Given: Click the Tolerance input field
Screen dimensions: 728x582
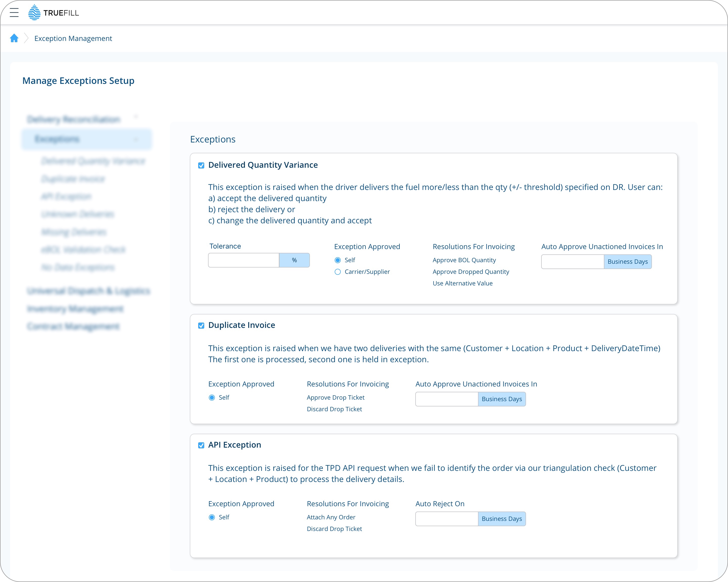Looking at the screenshot, I should (243, 260).
